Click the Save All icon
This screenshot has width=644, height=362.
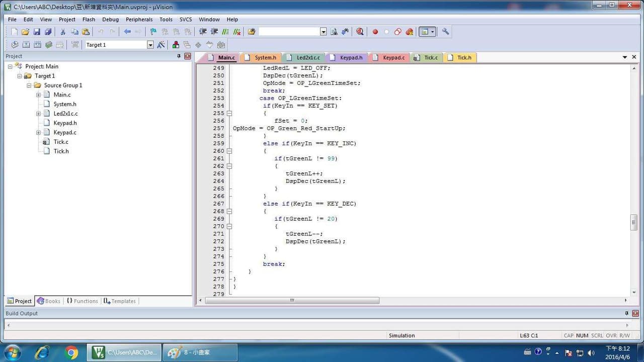(x=48, y=32)
